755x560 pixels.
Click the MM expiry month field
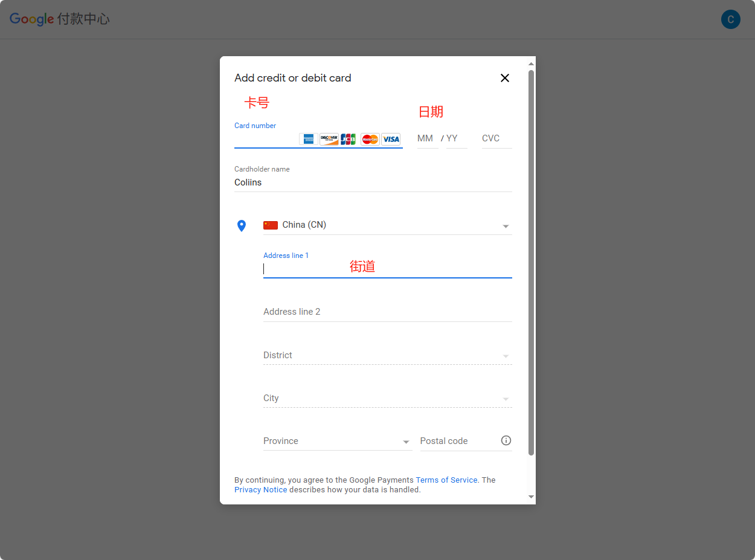coord(426,138)
